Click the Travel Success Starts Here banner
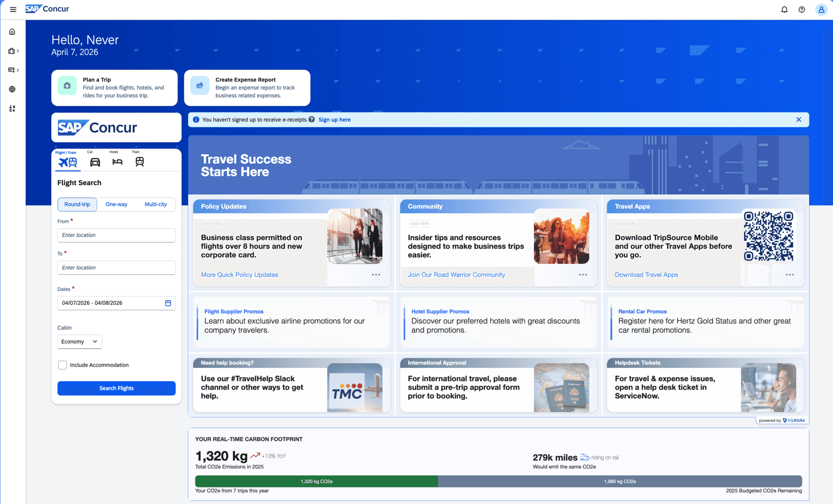This screenshot has width=833, height=504. [x=498, y=165]
